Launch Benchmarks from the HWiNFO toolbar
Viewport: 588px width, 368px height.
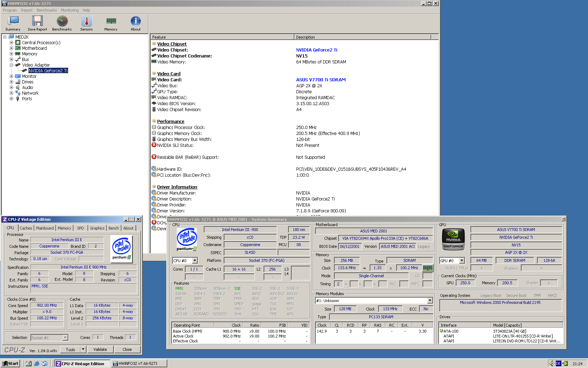[62, 23]
